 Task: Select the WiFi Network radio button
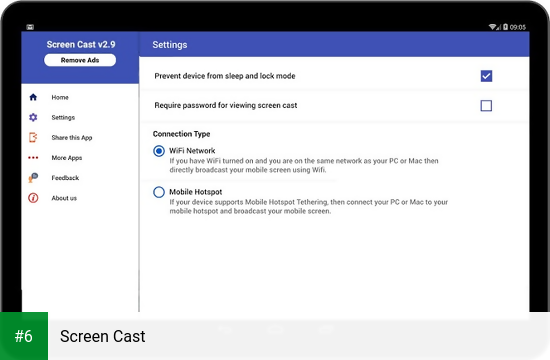(159, 151)
